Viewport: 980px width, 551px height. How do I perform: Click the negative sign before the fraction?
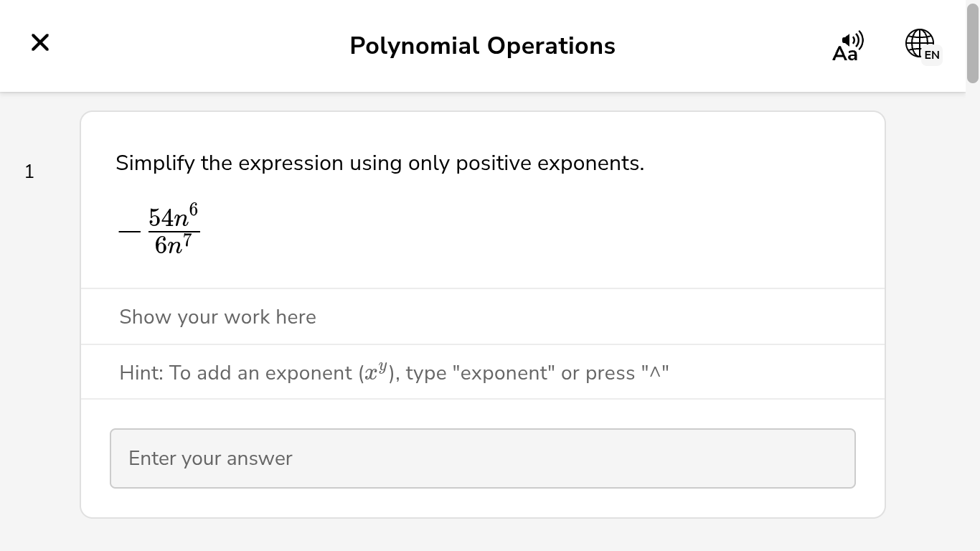[x=130, y=232]
